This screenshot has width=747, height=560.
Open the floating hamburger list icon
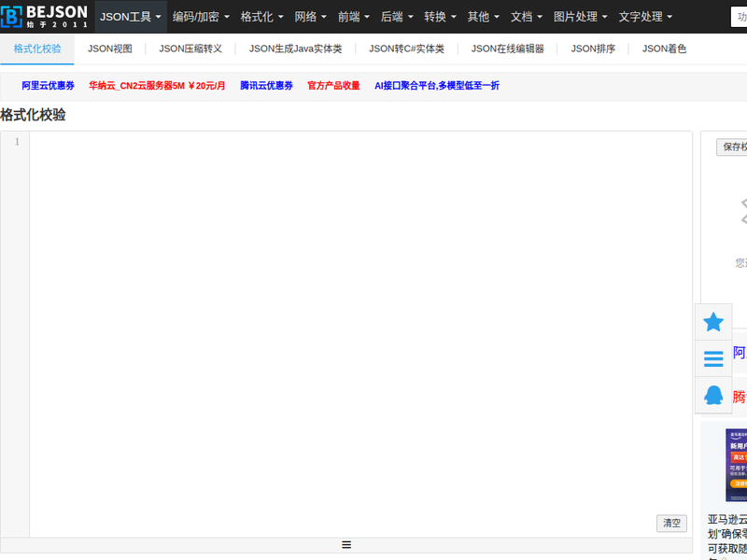click(x=713, y=358)
